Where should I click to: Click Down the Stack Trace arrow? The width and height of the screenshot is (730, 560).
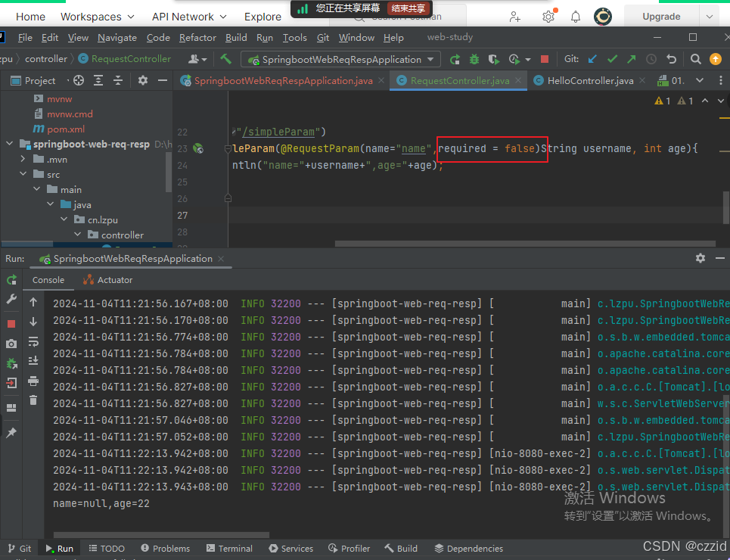click(x=33, y=322)
